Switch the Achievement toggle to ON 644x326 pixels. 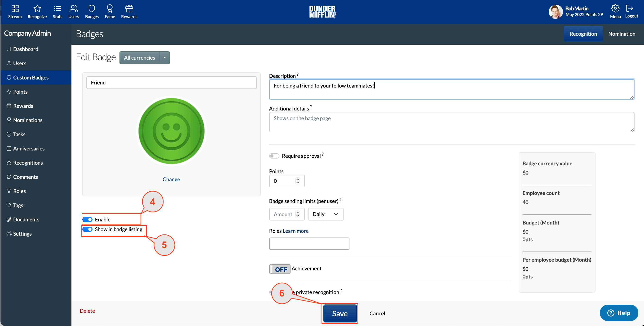pos(279,269)
